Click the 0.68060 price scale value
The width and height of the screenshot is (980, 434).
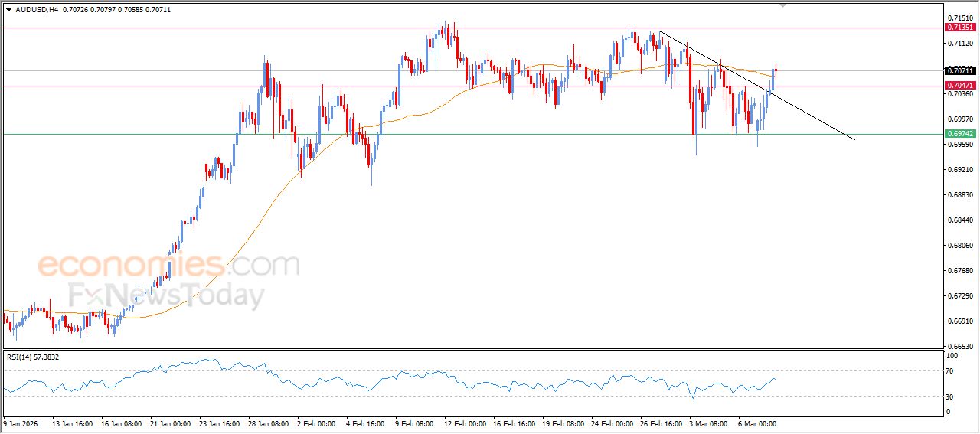click(962, 246)
